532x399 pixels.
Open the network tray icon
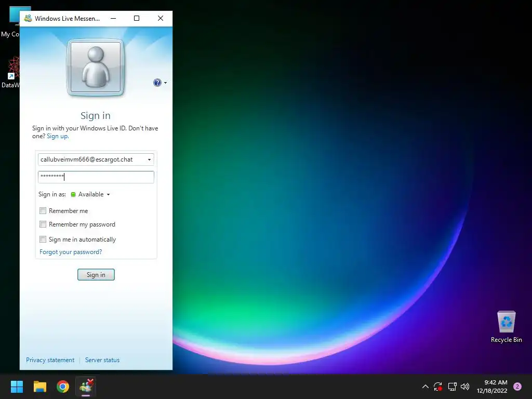coord(452,387)
